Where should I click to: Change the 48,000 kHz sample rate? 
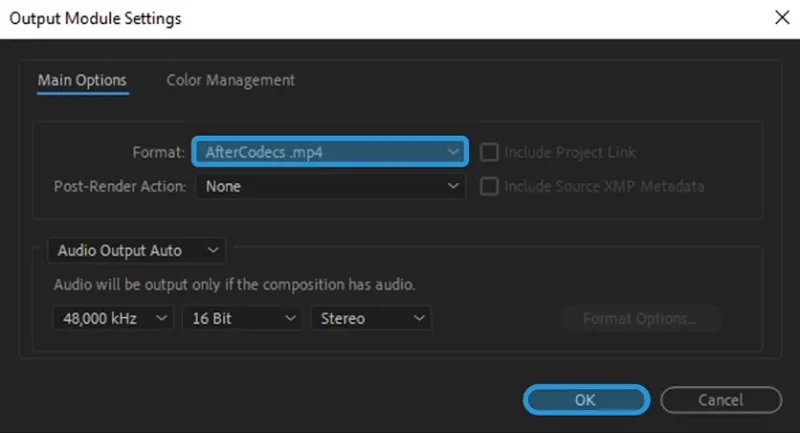(113, 318)
